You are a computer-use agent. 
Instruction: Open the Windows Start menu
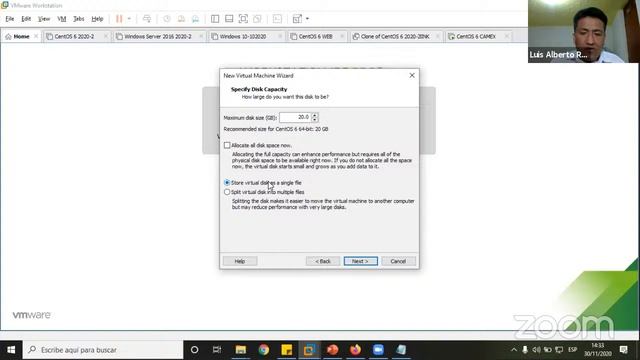pyautogui.click(x=11, y=350)
